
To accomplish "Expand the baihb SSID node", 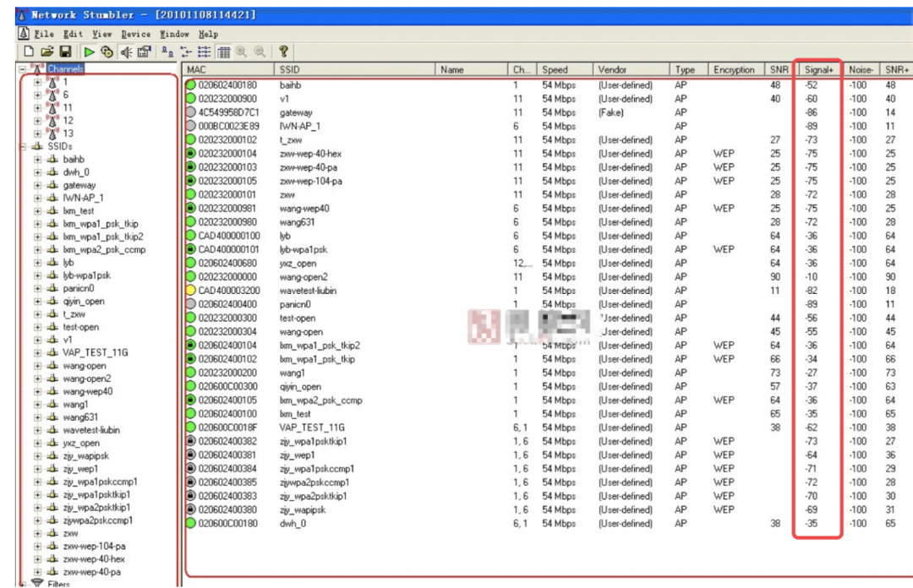I will click(38, 160).
